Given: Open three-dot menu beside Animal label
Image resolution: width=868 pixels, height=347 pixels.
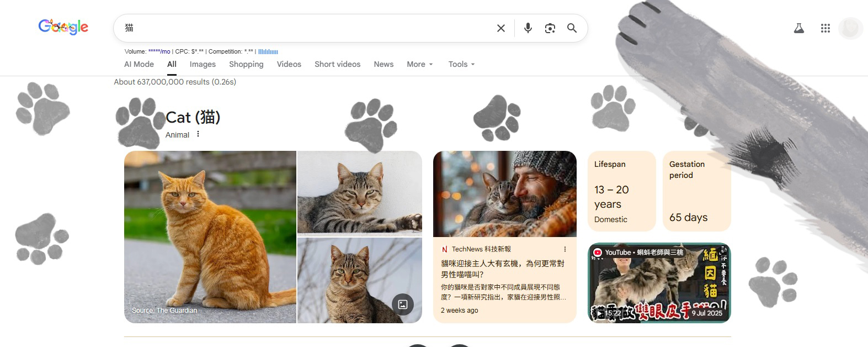Looking at the screenshot, I should 198,134.
